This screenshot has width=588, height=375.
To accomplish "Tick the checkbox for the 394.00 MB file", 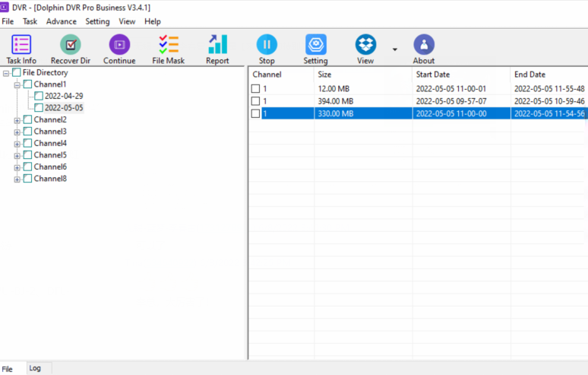I will tap(256, 101).
